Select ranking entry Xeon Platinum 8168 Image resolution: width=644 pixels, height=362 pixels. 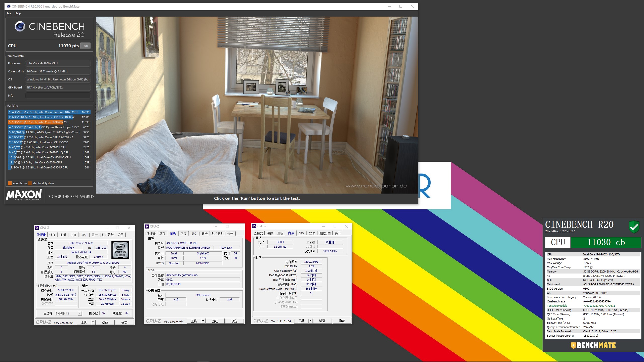click(49, 112)
